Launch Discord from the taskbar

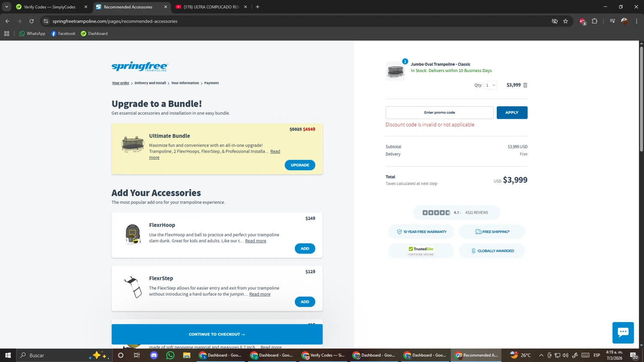pyautogui.click(x=154, y=355)
